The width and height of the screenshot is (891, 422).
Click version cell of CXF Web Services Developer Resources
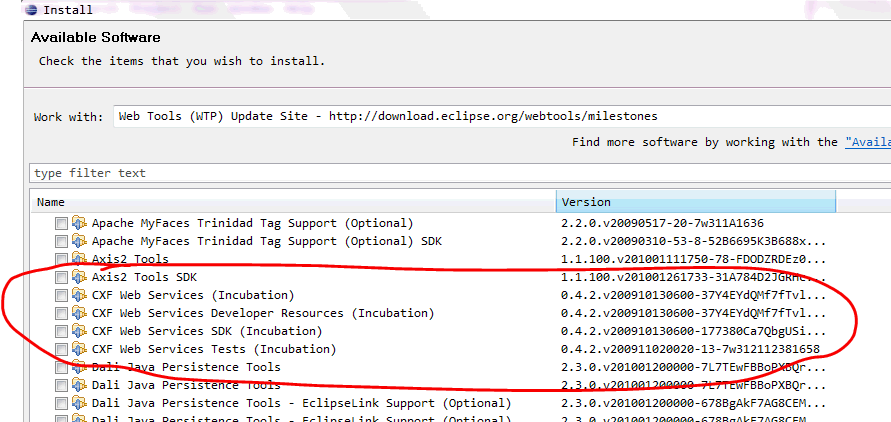693,314
